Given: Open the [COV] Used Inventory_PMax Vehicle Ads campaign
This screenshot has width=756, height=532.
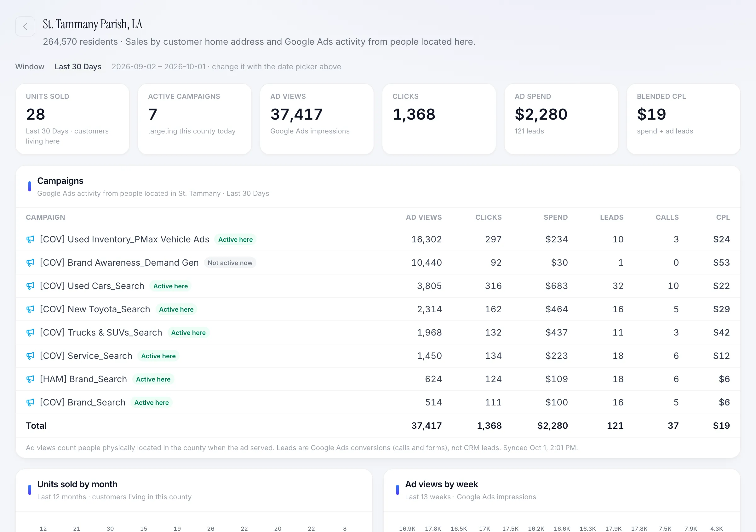Looking at the screenshot, I should (124, 240).
